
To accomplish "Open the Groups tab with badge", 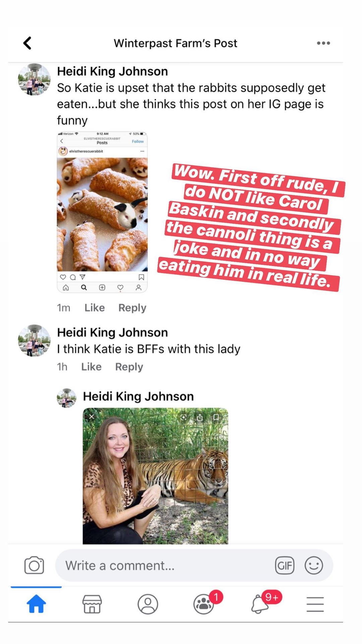I will point(204,604).
